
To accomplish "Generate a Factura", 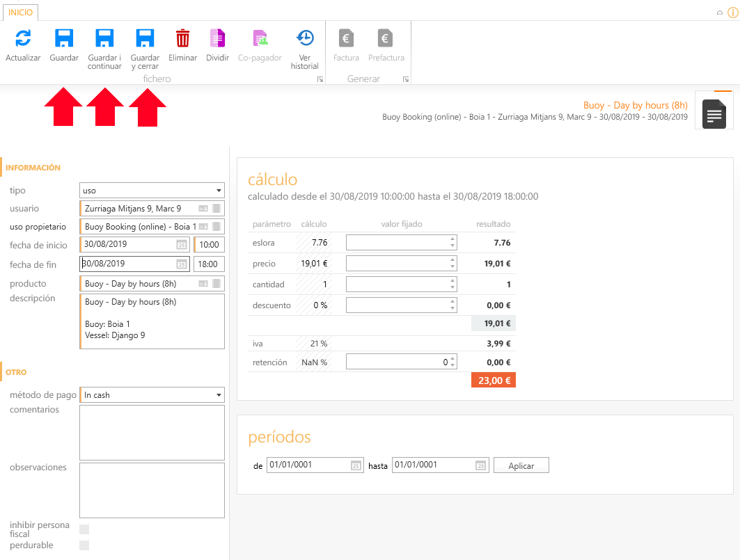I will (346, 38).
